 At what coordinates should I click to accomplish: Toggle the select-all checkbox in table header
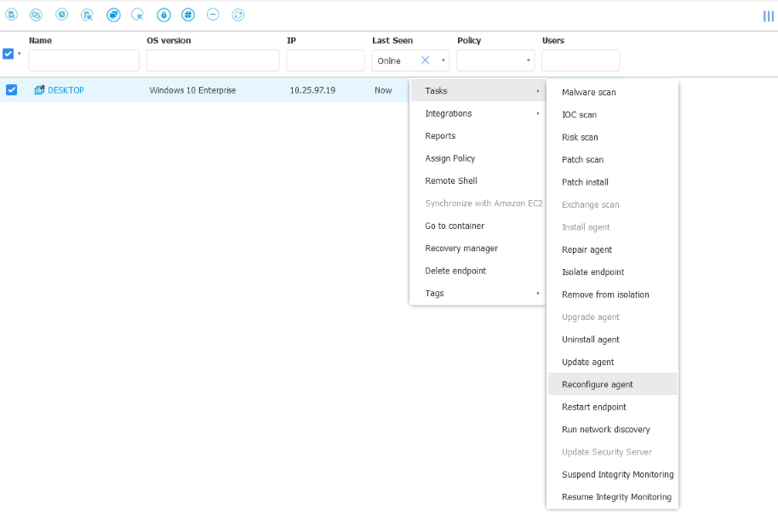(9, 54)
